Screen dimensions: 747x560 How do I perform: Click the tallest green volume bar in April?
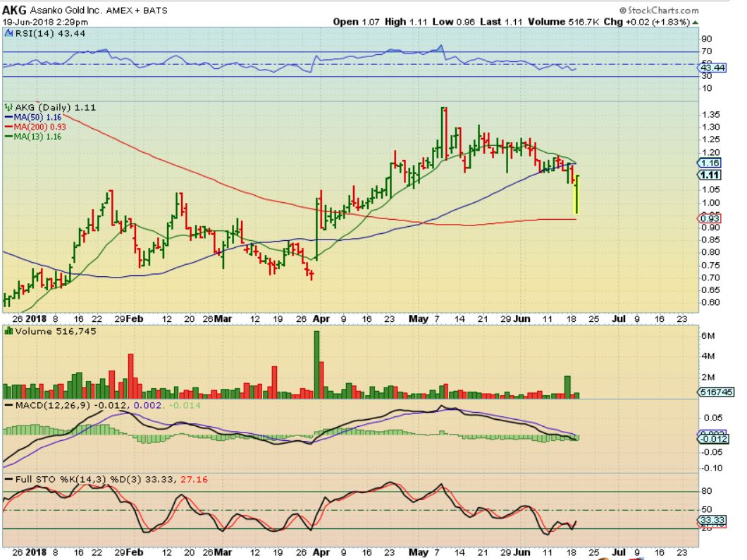316,364
